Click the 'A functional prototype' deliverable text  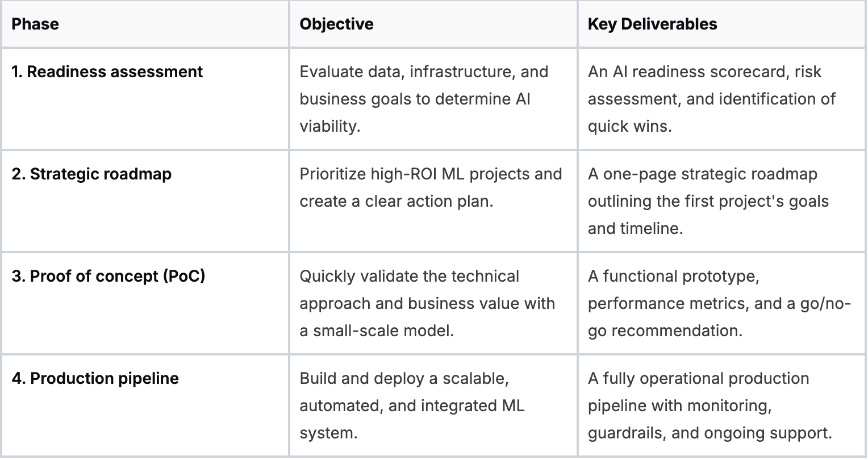[x=673, y=277]
